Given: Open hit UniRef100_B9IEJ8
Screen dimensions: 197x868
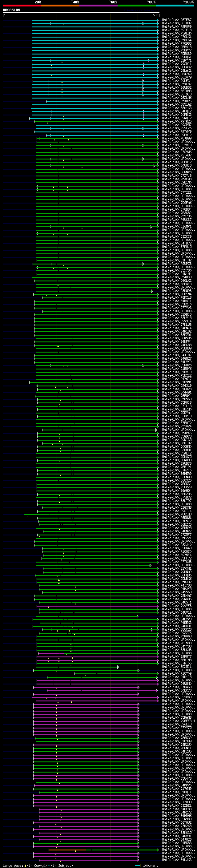Looking at the screenshot, I should pos(176,30).
